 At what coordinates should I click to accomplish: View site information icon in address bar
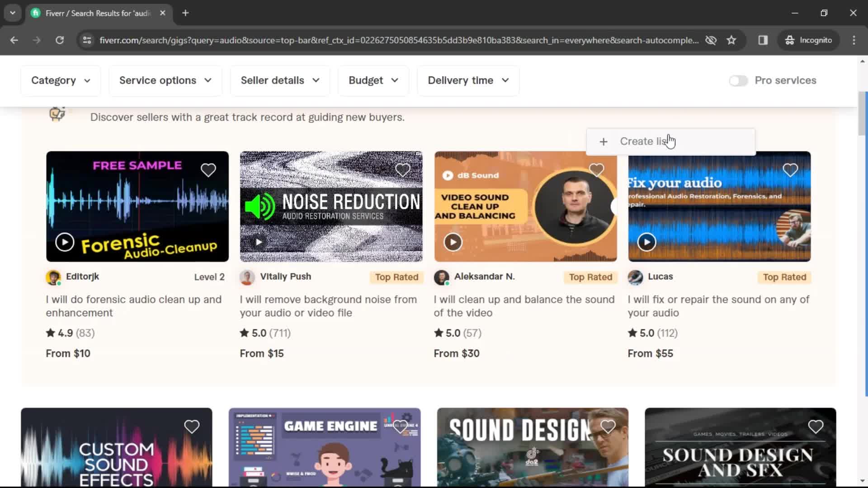click(87, 40)
